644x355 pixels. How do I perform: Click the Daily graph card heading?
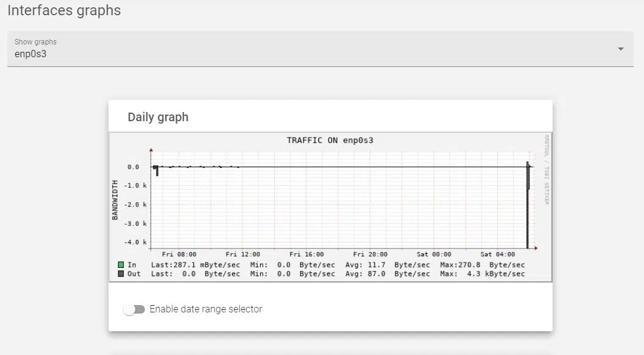click(158, 118)
